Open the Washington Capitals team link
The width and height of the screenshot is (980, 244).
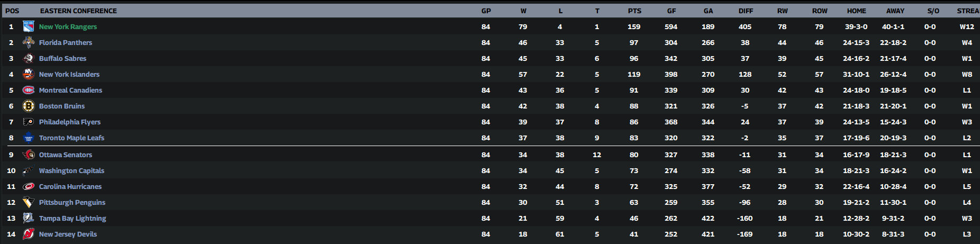(x=71, y=170)
